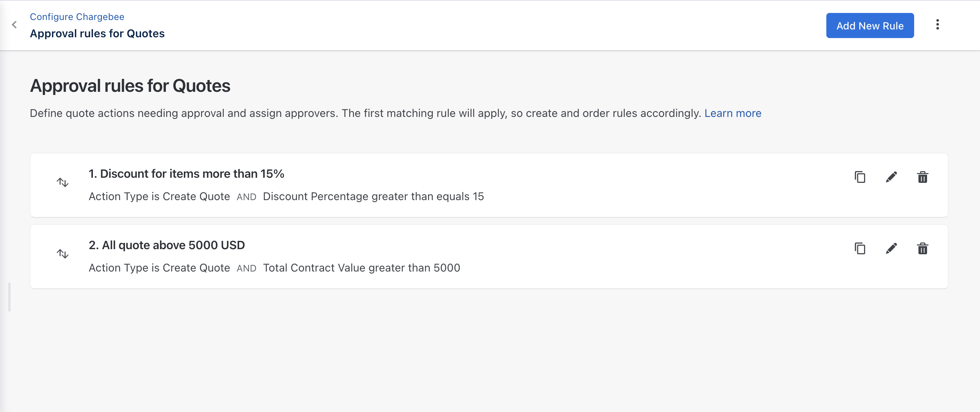Edit the Discount for items rule
The image size is (980, 412).
(x=891, y=177)
